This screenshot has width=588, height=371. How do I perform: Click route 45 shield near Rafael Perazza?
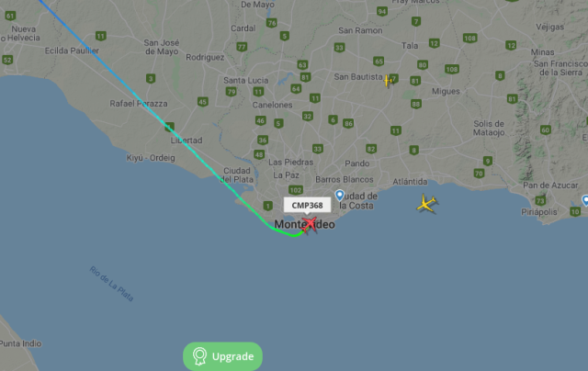202,102
